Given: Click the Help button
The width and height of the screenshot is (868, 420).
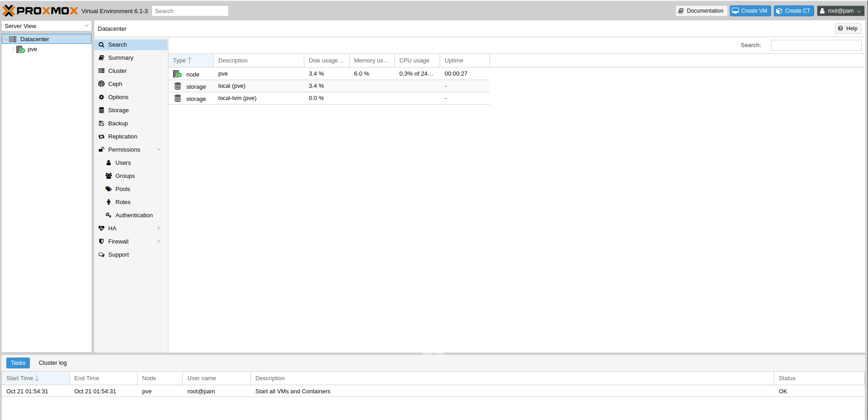Looking at the screenshot, I should pos(848,29).
